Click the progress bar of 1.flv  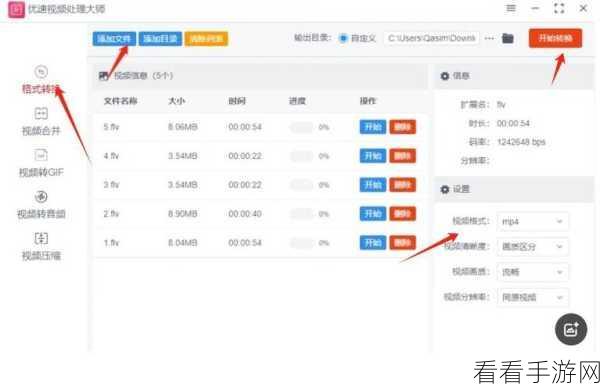tap(302, 243)
